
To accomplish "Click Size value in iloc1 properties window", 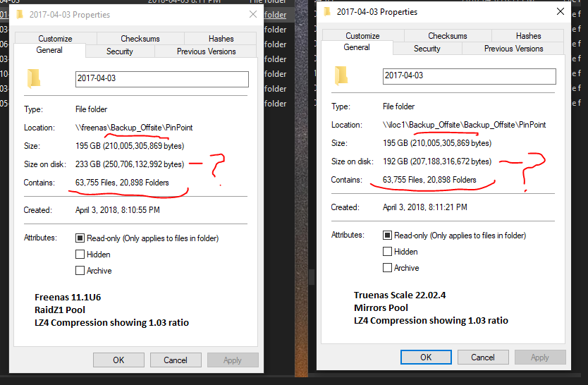I will pos(437,143).
